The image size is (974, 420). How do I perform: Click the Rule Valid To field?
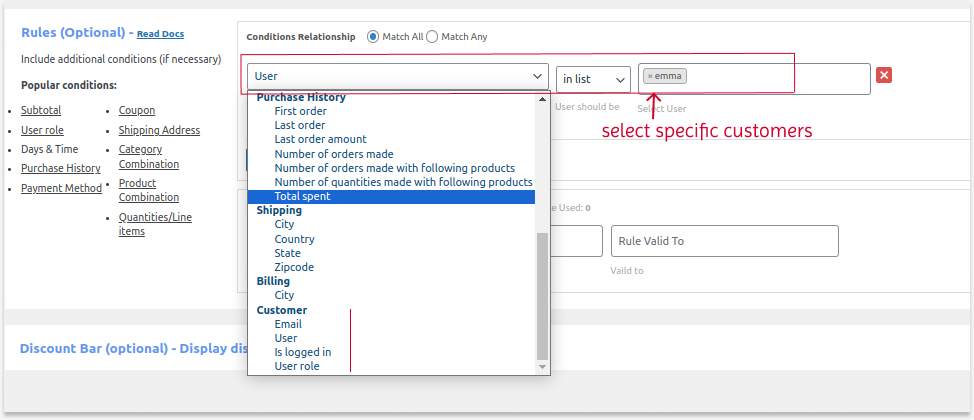pyautogui.click(x=724, y=241)
